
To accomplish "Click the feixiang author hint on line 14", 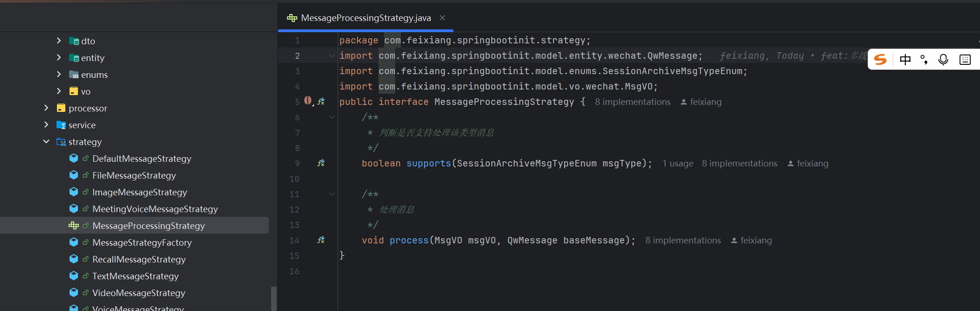I will click(x=751, y=240).
